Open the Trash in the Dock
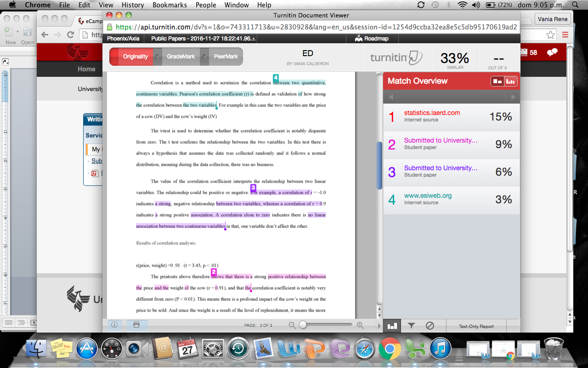This screenshot has height=368, width=588. (x=554, y=349)
